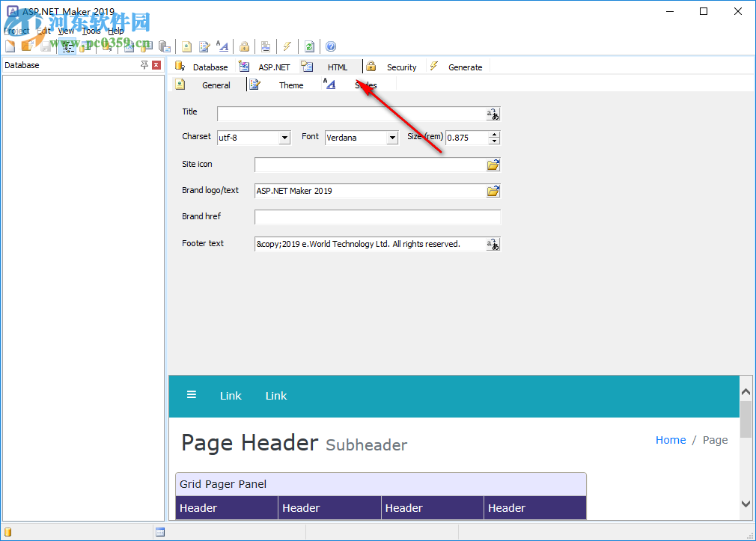756x541 pixels.
Task: Switch to the Theme tab
Action: 290,85
